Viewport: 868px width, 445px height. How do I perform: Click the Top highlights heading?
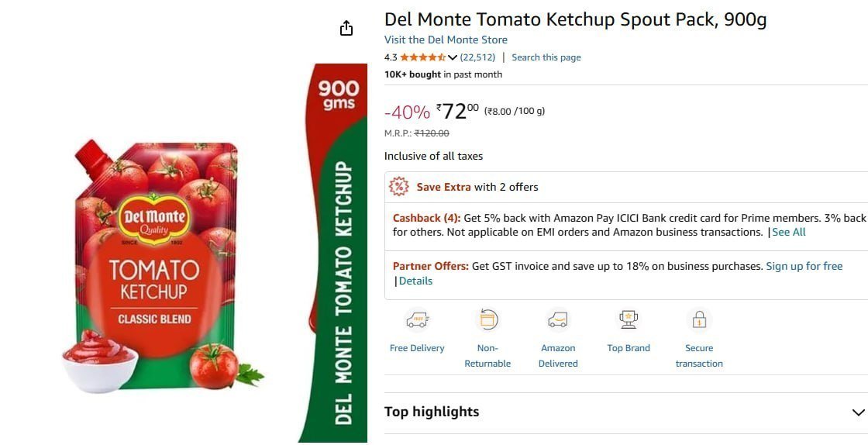432,412
